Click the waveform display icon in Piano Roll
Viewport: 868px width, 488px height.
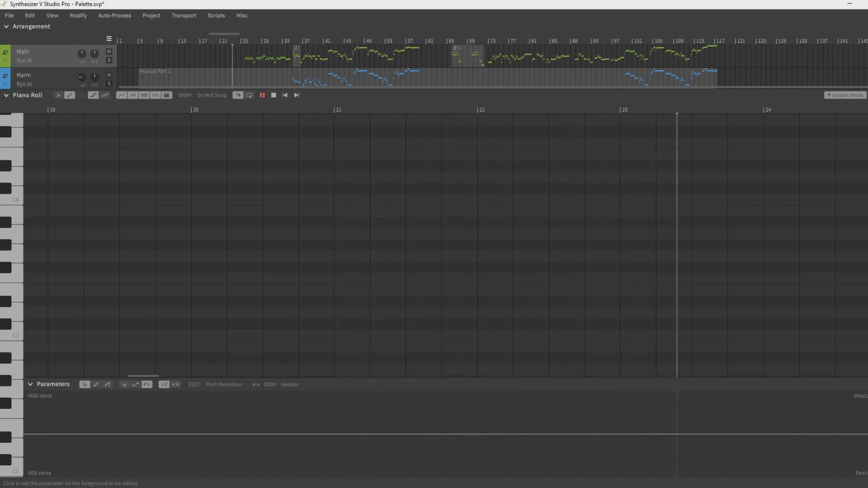(x=144, y=95)
